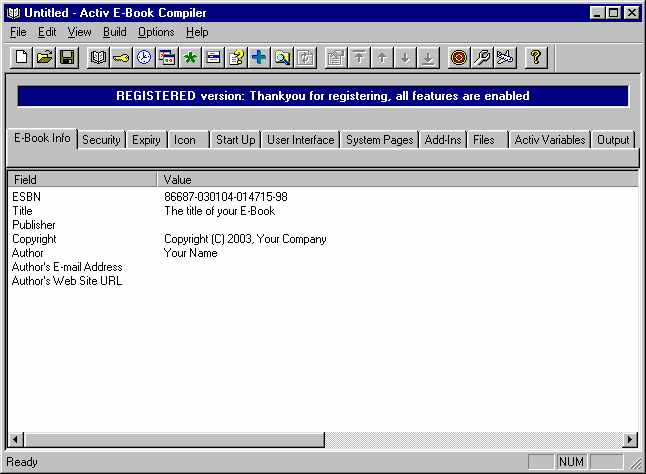Click the grayed page variables icon
The image size is (646, 474).
click(305, 57)
